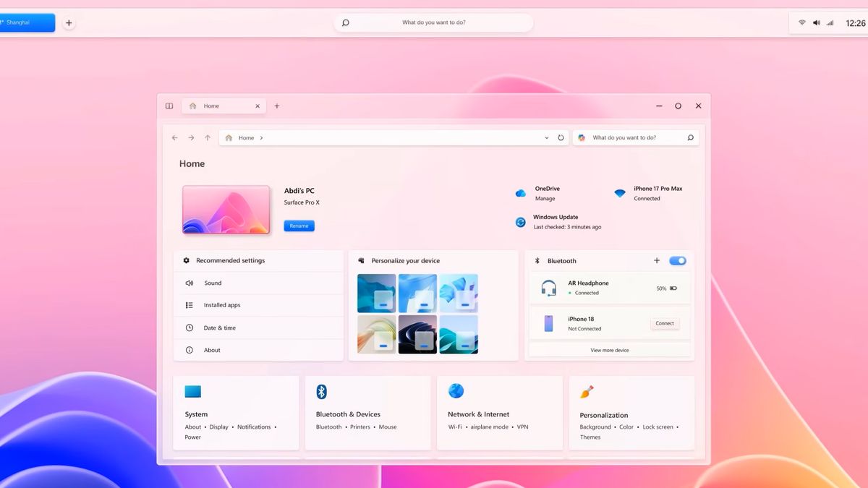Click the 'What do you want to do?' settings search
The image size is (868, 488).
[x=636, y=137]
